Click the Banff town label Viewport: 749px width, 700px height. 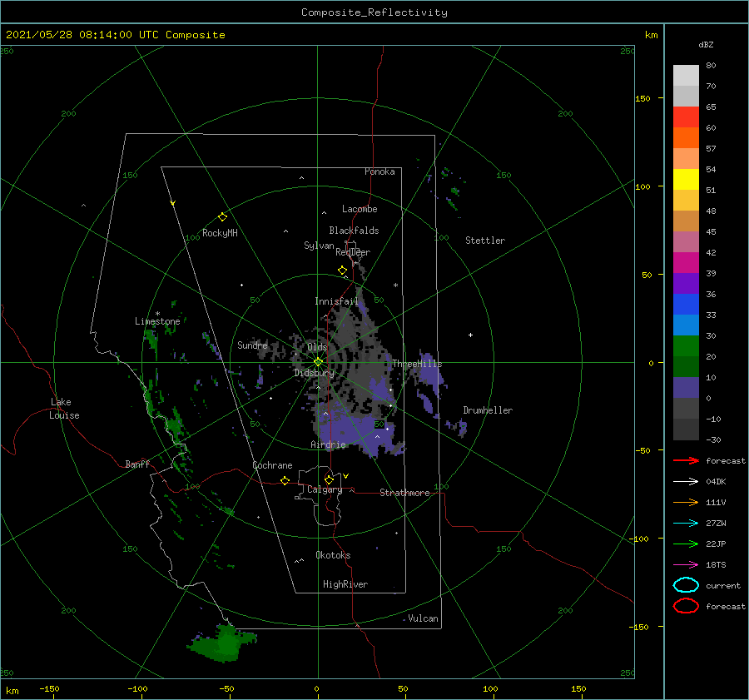[x=137, y=464]
